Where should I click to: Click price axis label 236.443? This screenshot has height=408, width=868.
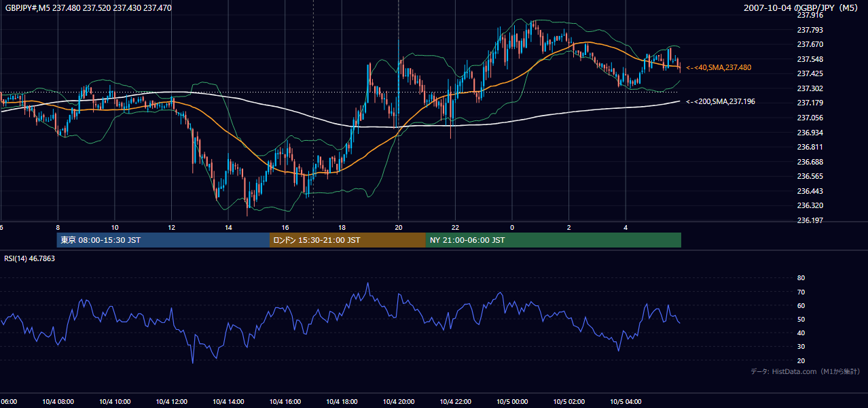point(810,191)
